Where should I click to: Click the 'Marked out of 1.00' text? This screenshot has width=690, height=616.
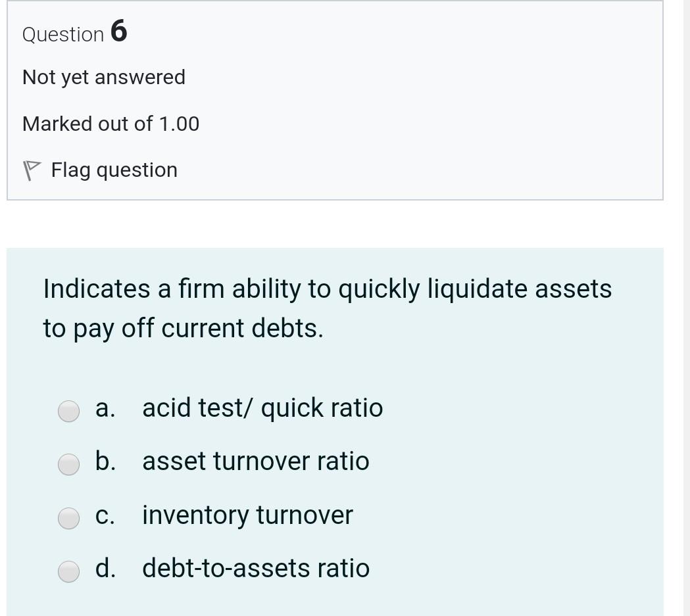pos(111,124)
